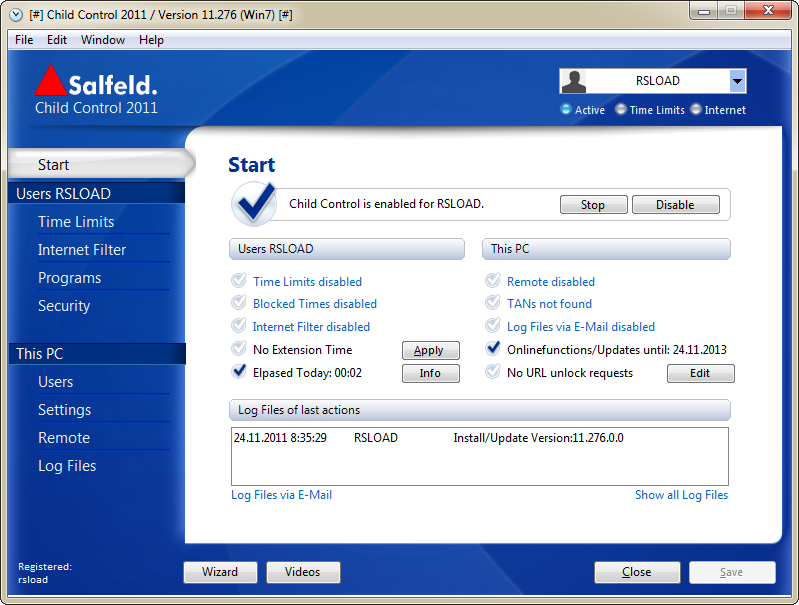The image size is (799, 605).
Task: Select the Start sidebar tab
Action: click(101, 165)
